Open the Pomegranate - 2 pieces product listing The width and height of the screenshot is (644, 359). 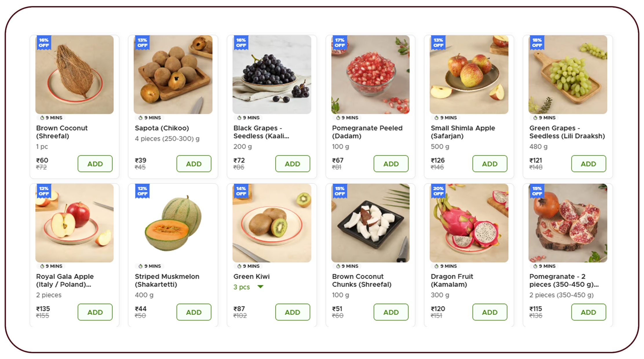coord(566,280)
